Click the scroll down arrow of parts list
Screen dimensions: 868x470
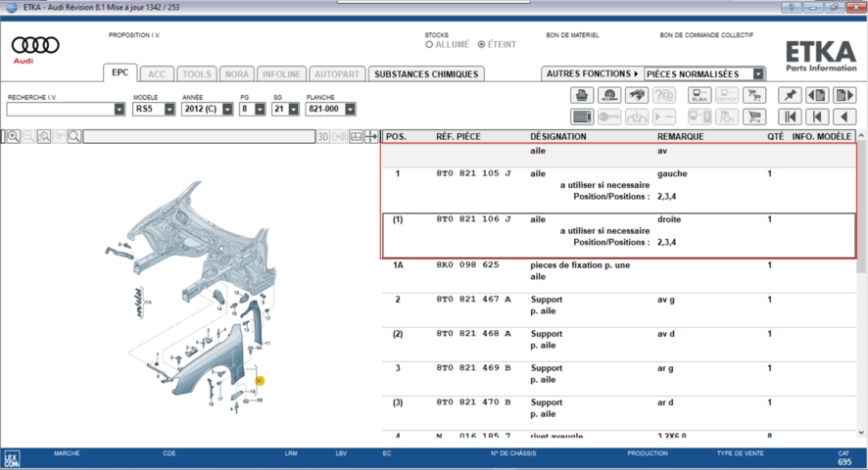861,433
